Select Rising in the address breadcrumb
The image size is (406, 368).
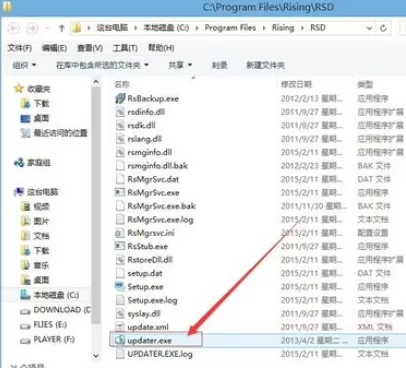coord(283,28)
